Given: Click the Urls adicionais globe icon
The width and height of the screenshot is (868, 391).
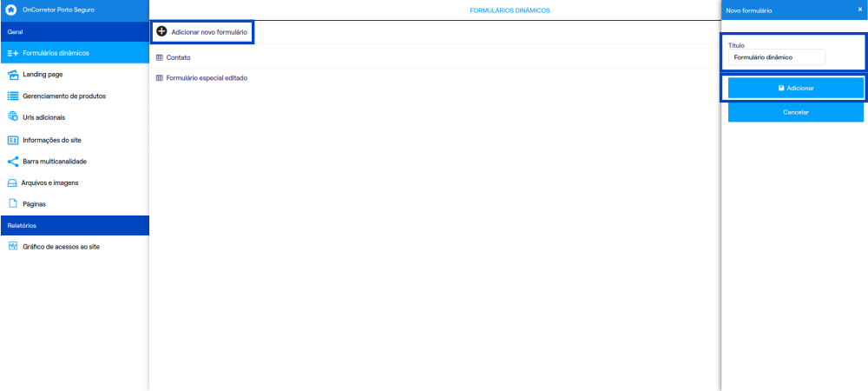Looking at the screenshot, I should coord(13,116).
